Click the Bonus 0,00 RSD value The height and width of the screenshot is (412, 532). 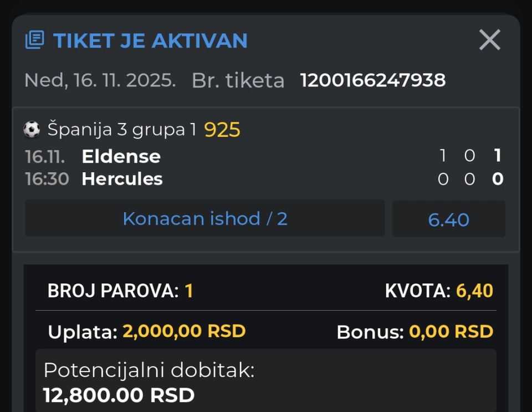tap(451, 331)
